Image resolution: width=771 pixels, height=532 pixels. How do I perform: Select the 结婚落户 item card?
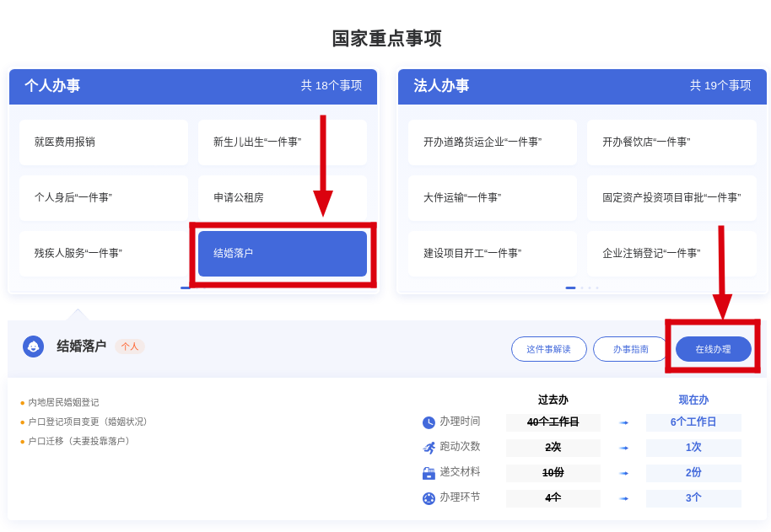pyautogui.click(x=282, y=254)
